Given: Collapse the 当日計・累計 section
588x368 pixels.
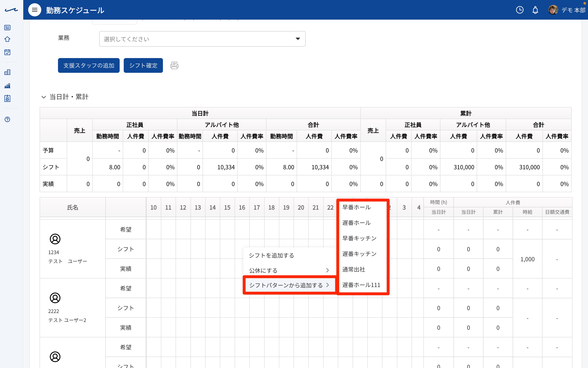Looking at the screenshot, I should pos(43,97).
